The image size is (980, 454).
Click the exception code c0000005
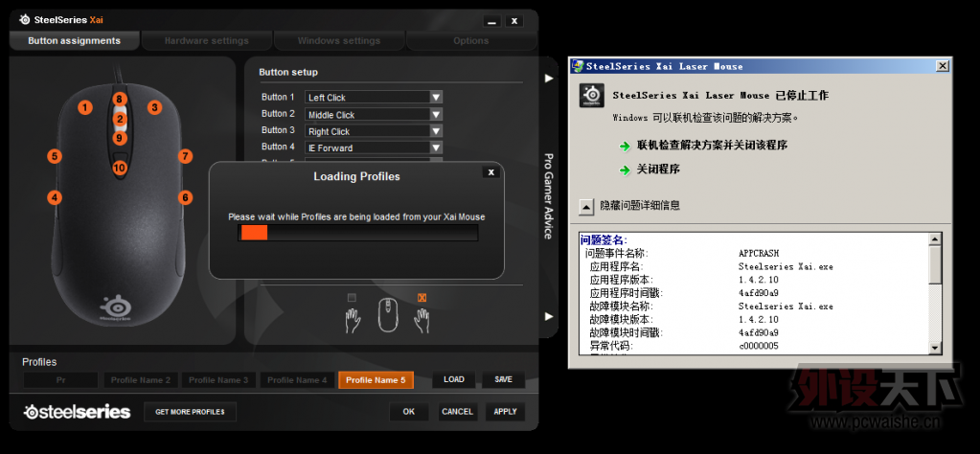pyautogui.click(x=758, y=346)
